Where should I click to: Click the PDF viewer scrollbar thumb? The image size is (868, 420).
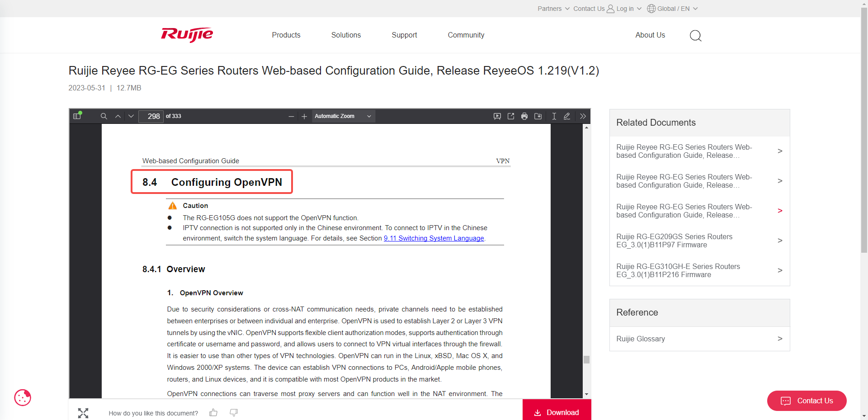tap(586, 359)
